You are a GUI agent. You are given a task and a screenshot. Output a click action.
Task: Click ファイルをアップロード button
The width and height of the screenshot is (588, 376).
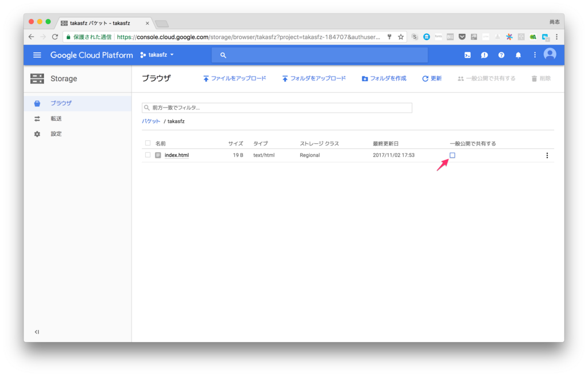[235, 79]
